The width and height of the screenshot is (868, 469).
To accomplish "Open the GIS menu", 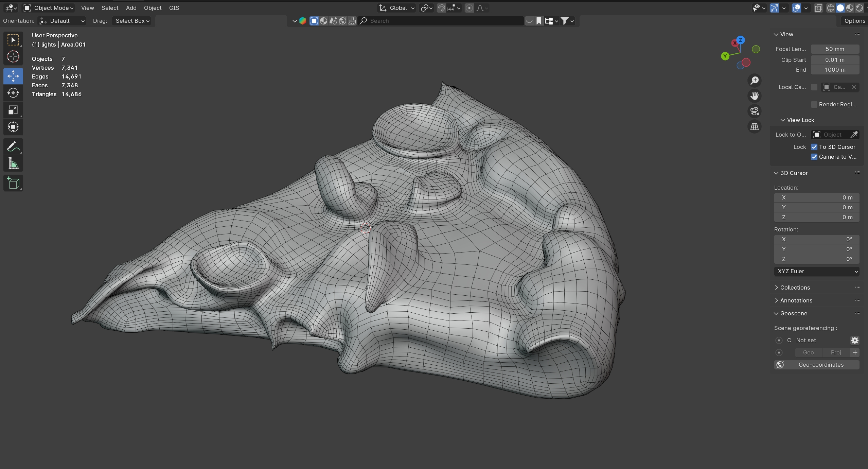I will point(174,8).
